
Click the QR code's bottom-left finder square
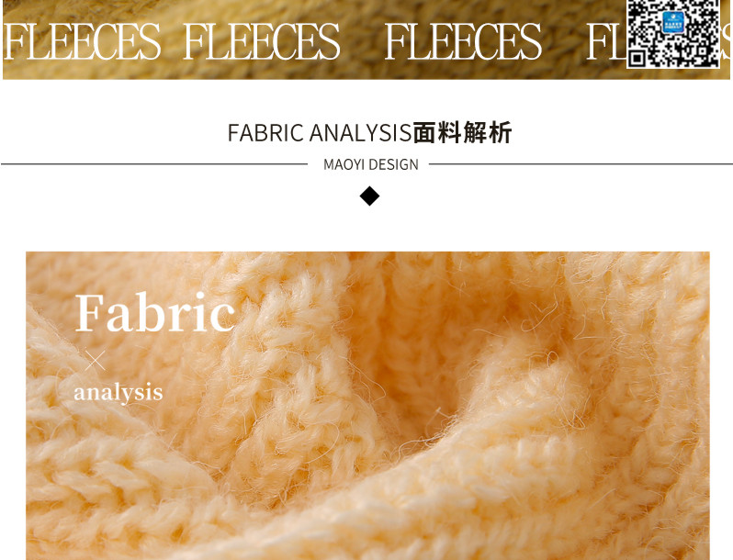637,58
